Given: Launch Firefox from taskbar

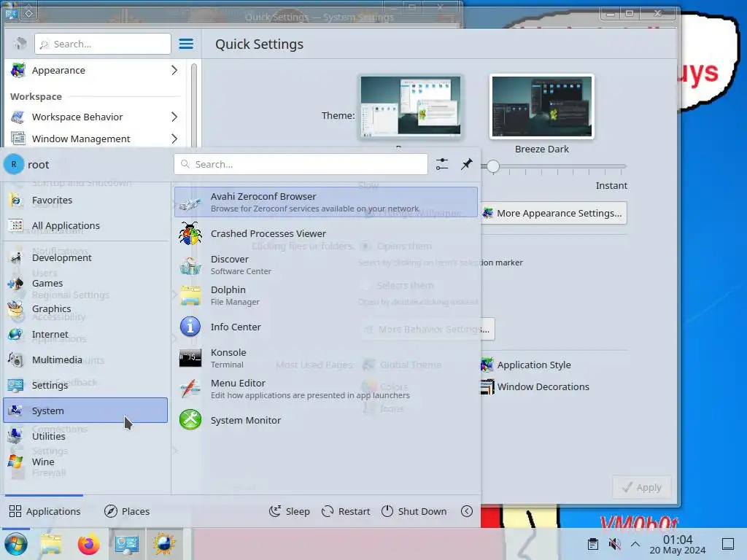Looking at the screenshot, I should coord(88,544).
